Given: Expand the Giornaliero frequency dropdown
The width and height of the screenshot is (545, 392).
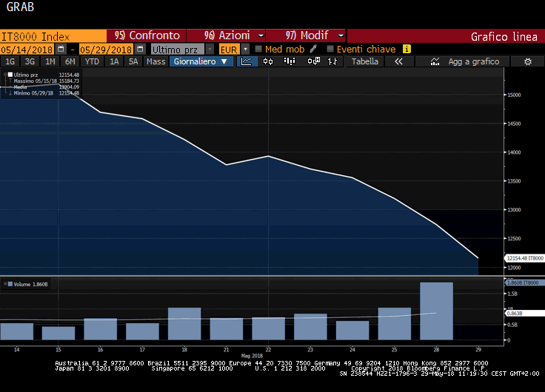Looking at the screenshot, I should pyautogui.click(x=201, y=62).
